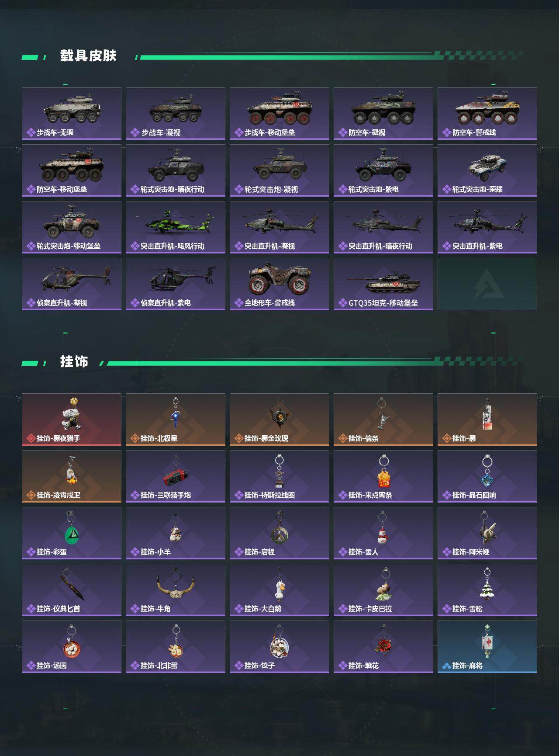Select the 防空车-警戒线 skin
Screen dimensions: 559x756
click(487, 114)
